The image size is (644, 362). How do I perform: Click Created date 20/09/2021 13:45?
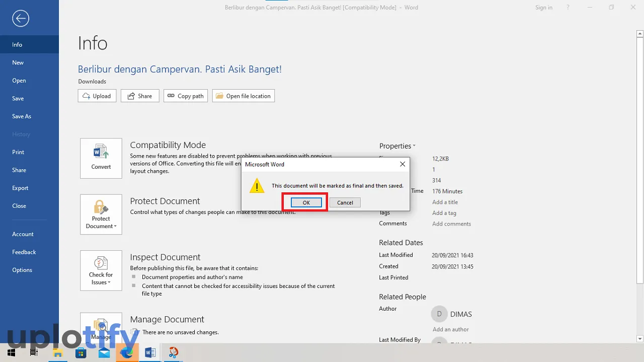452,266
